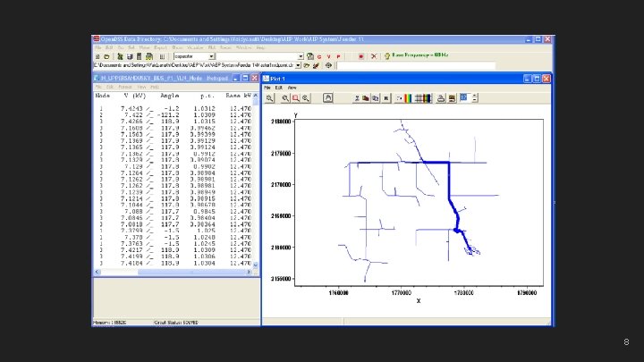Open Format menu in the Notepad window

(x=125, y=87)
